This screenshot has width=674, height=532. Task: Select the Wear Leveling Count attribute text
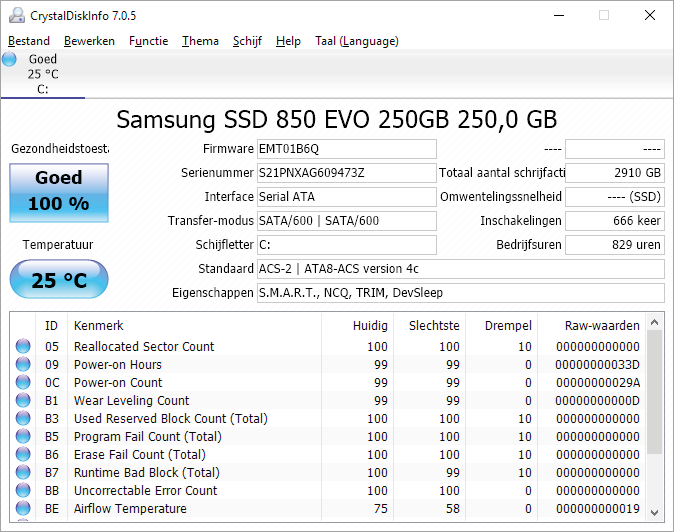pyautogui.click(x=132, y=401)
